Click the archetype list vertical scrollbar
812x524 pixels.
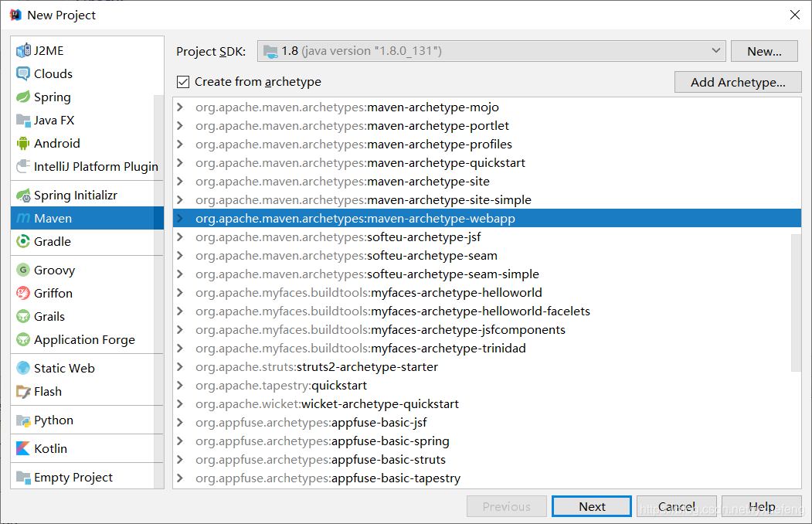tap(796, 302)
